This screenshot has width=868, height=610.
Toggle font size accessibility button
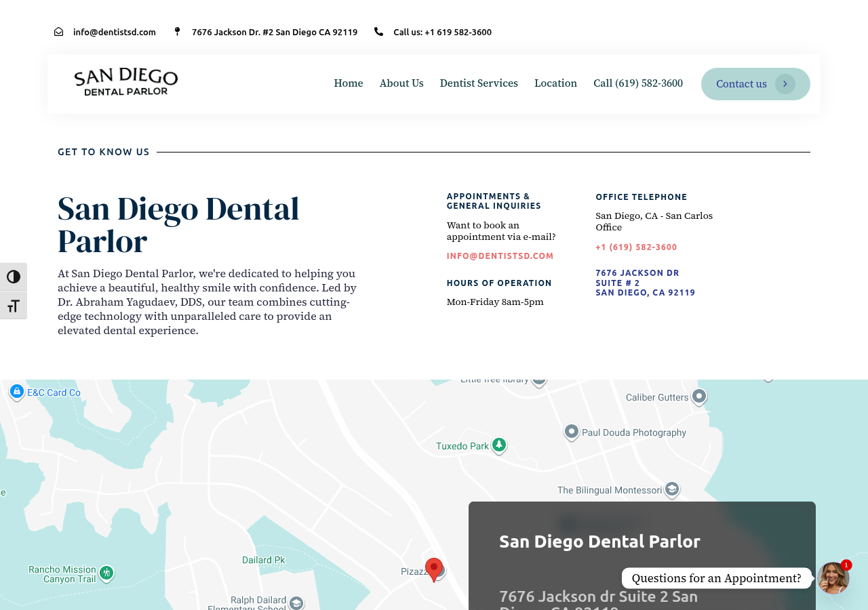[14, 306]
